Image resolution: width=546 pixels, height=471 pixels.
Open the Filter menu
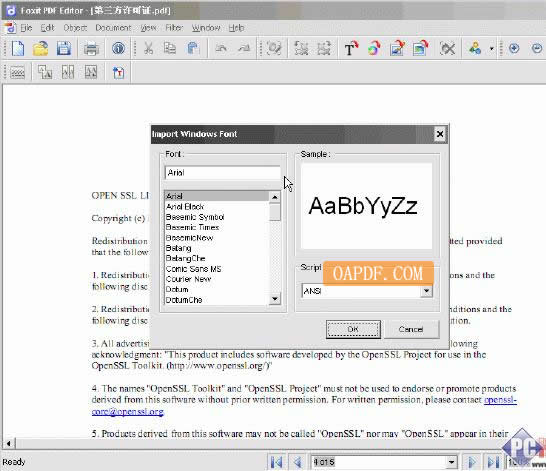174,28
